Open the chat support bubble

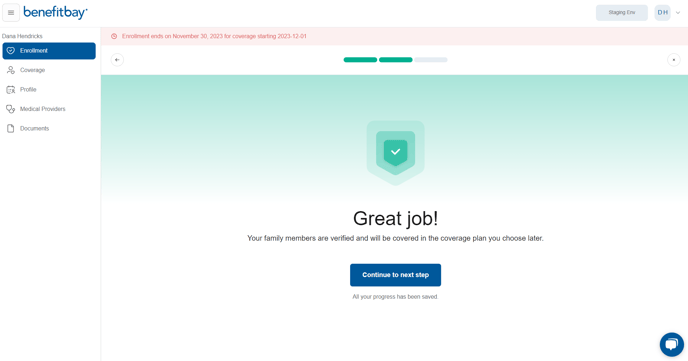pos(672,344)
